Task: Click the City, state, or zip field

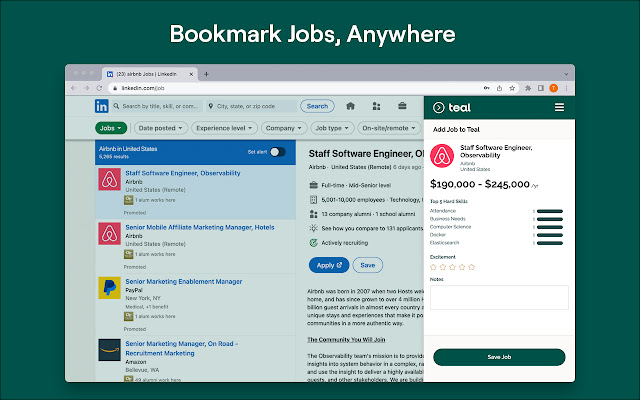Action: click(x=252, y=106)
